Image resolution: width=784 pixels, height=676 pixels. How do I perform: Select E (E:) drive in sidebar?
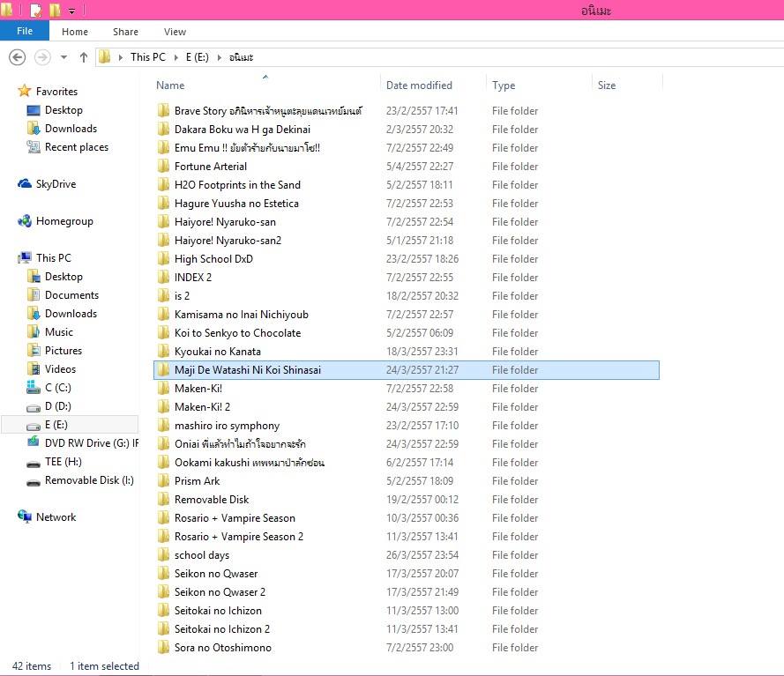click(56, 424)
